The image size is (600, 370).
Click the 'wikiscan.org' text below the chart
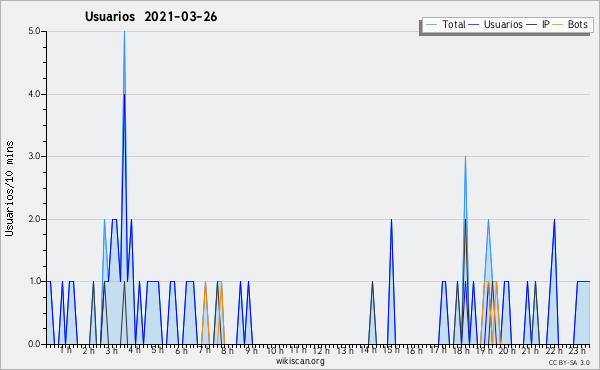pyautogui.click(x=300, y=361)
